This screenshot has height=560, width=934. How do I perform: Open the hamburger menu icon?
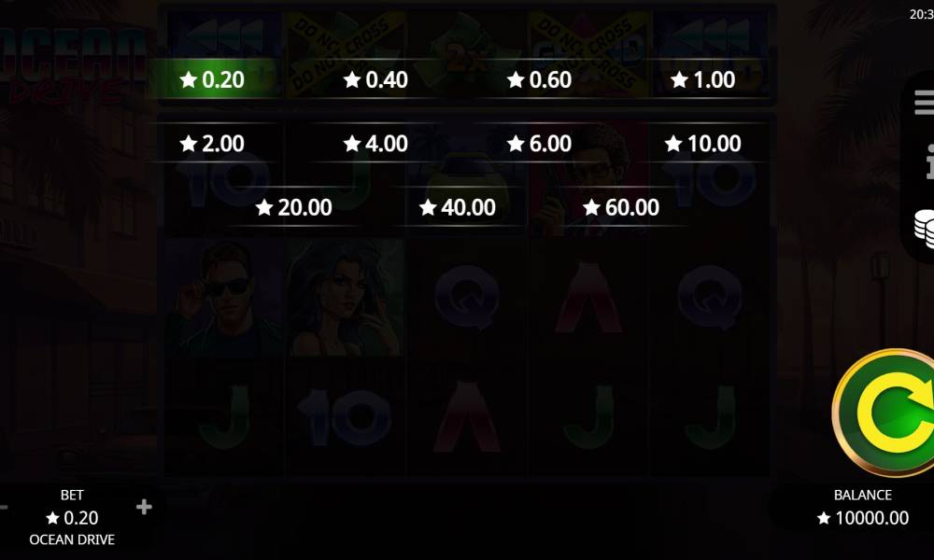pos(925,103)
